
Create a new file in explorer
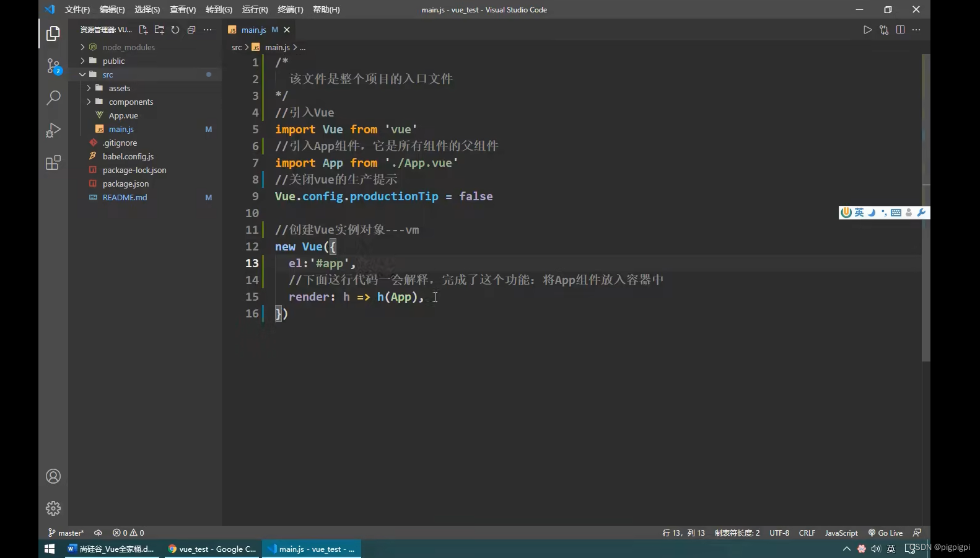[x=143, y=30]
